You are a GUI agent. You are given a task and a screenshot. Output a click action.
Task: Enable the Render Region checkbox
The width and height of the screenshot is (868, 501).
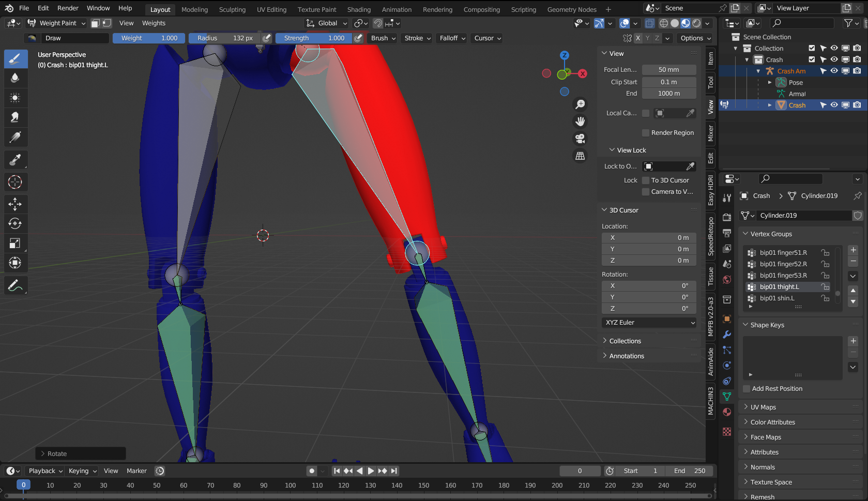coord(646,133)
